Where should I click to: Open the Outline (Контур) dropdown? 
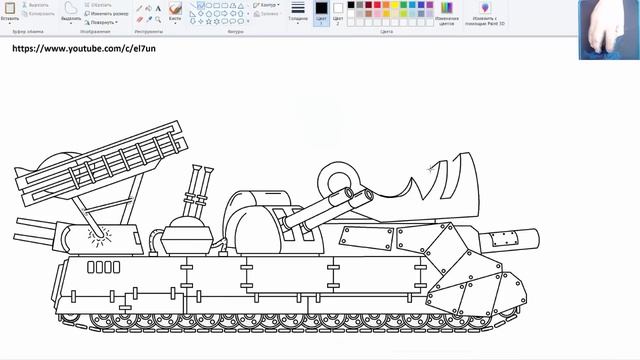point(266,5)
